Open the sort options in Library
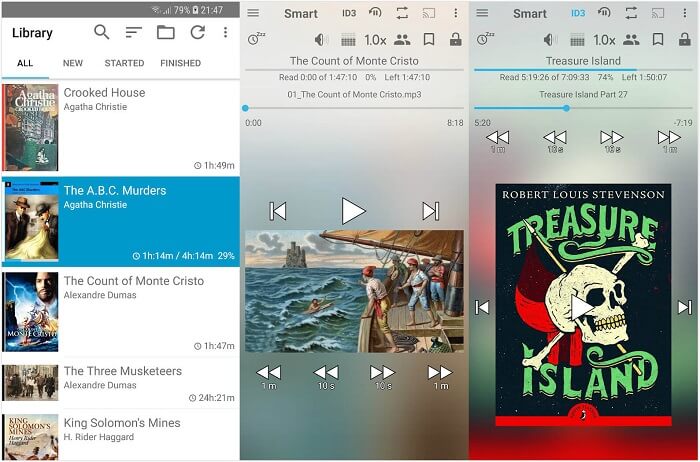700x462 pixels. 133,33
